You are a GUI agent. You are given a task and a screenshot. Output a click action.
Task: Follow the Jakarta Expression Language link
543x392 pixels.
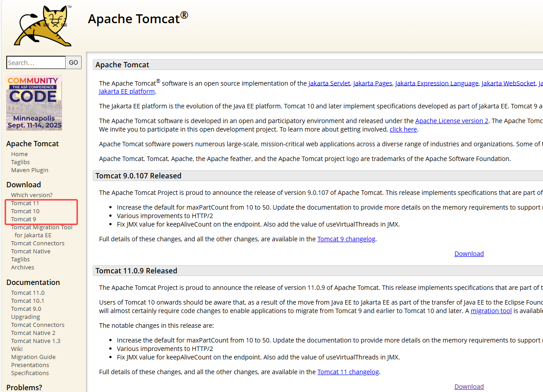tap(437, 83)
